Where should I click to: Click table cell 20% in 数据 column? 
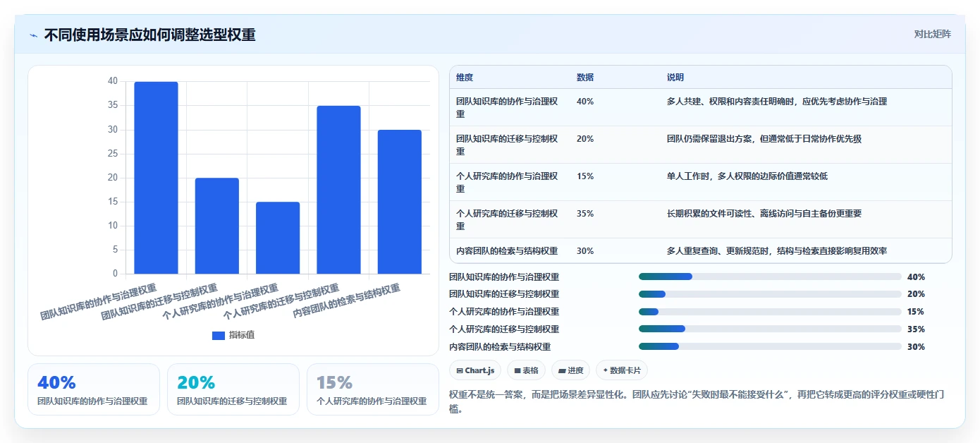(x=585, y=139)
